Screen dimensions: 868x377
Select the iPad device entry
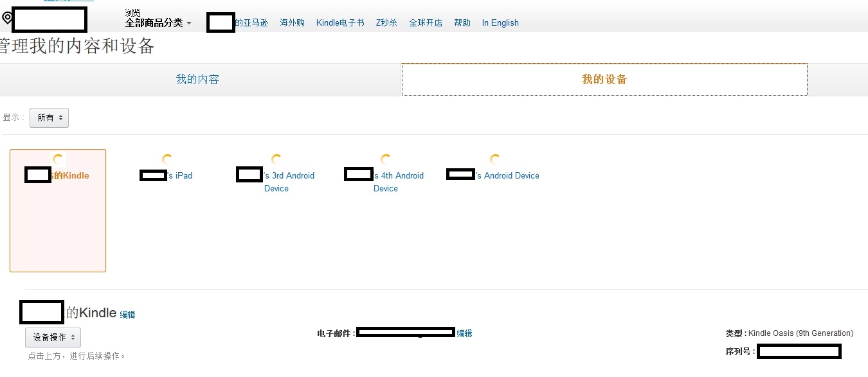click(166, 175)
